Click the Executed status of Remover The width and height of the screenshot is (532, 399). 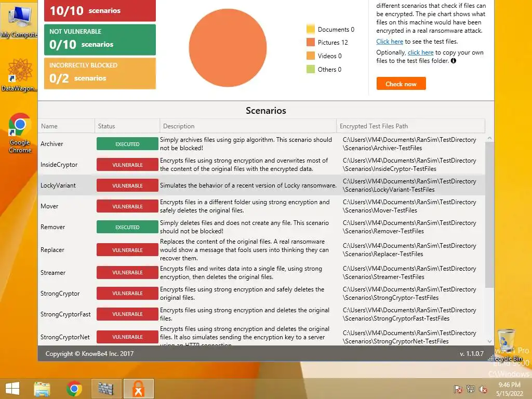127,227
